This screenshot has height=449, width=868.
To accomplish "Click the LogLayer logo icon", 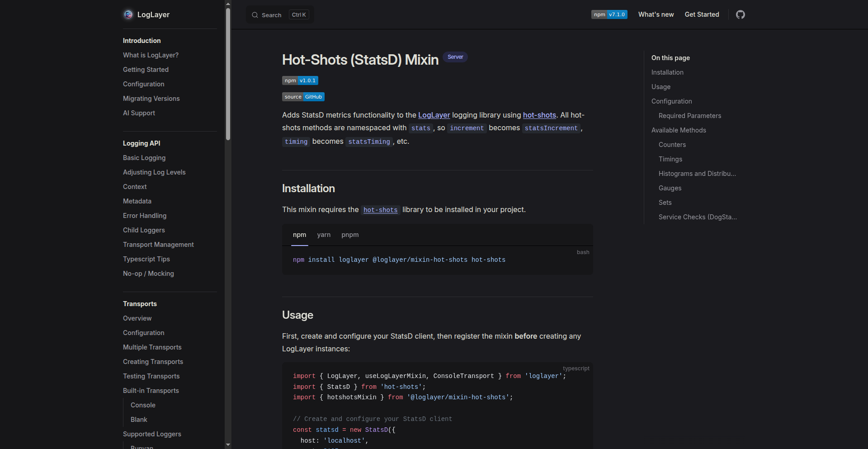I will click(x=128, y=14).
